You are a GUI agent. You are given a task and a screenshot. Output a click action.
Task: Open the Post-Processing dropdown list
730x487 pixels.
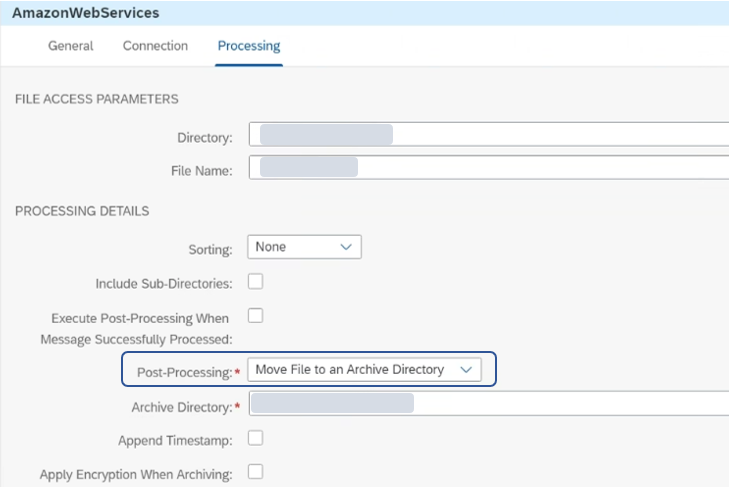tap(364, 370)
